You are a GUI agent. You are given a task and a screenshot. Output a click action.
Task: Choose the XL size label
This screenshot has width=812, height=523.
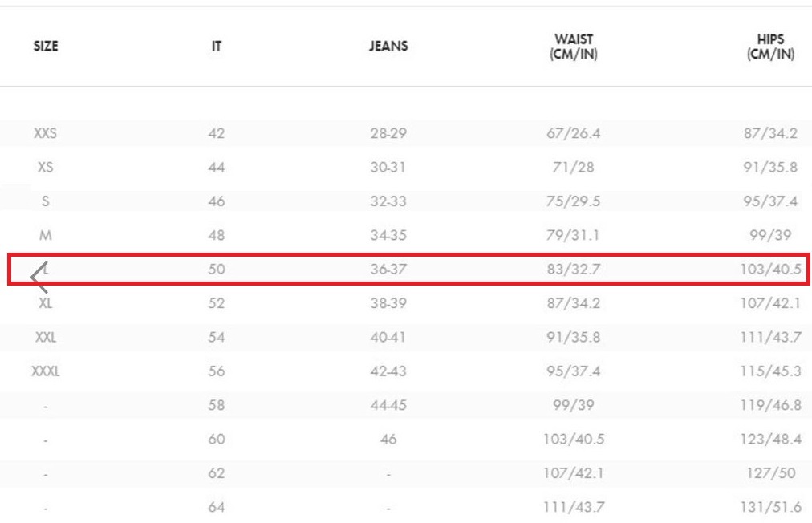46,303
